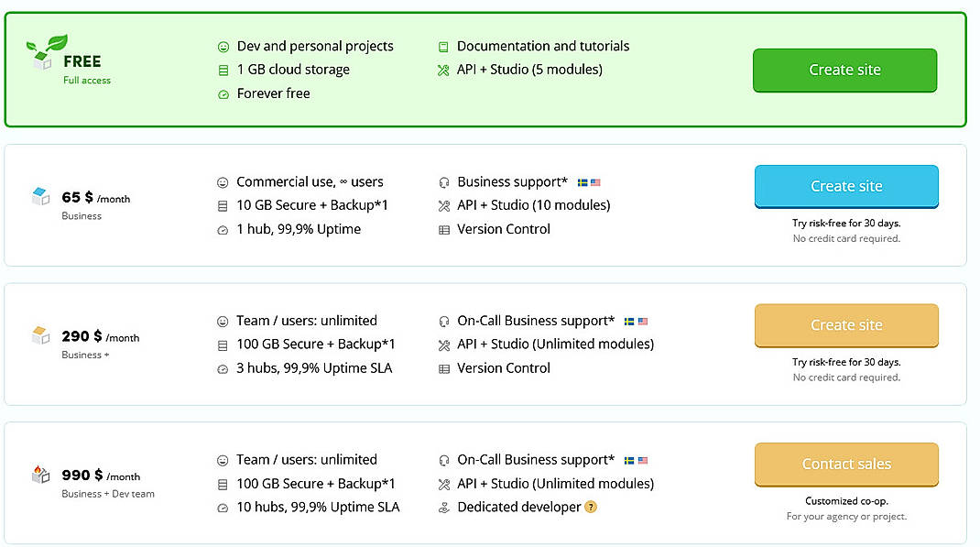Click headset icon in the 290 $ plan row
980x547 pixels.
[x=444, y=322]
